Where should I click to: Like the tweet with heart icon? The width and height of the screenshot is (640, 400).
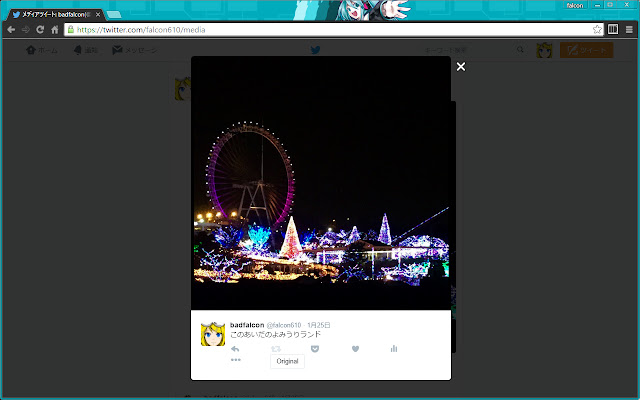(356, 349)
